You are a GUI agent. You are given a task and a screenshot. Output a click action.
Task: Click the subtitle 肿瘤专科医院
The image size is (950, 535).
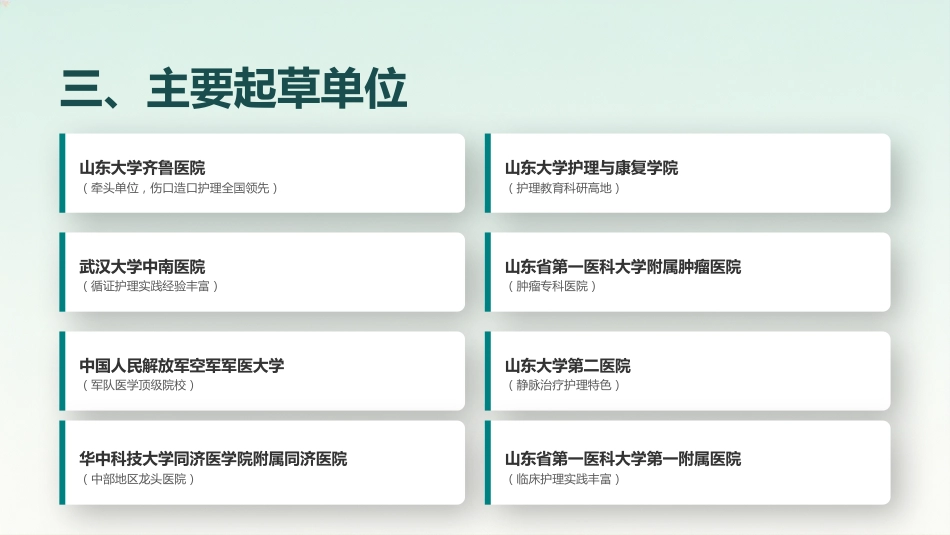[551, 286]
